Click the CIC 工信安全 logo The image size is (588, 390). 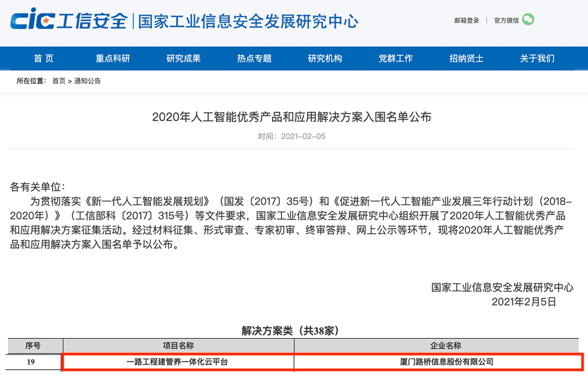tap(68, 21)
